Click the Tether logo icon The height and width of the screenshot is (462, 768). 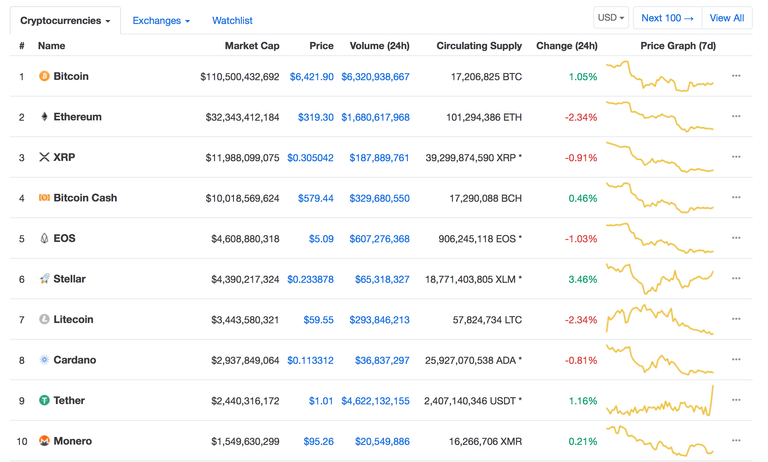click(44, 400)
